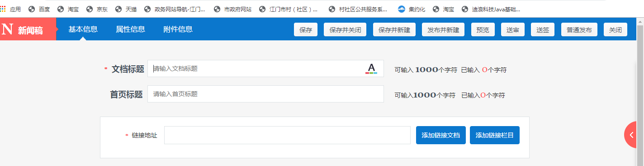Switch to the 属性信息 tab
This screenshot has height=166, width=644.
tap(130, 29)
